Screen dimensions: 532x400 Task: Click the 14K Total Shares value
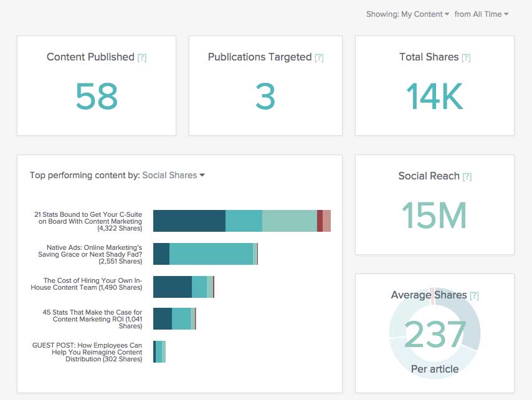[435, 97]
